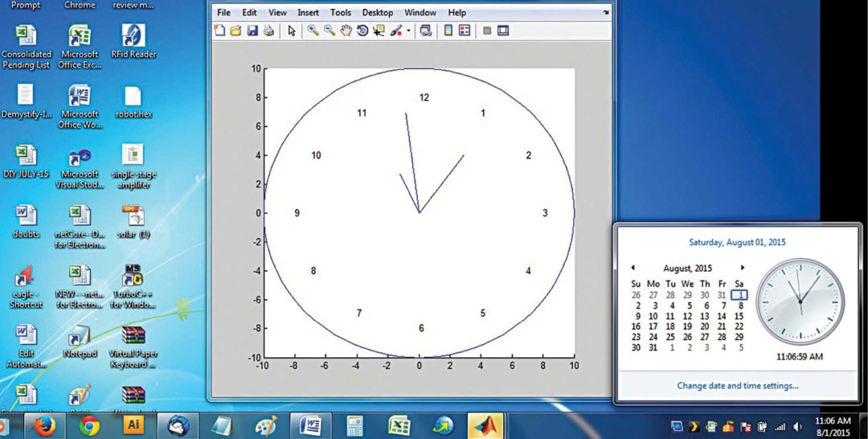Click Change date and time settings link
This screenshot has width=868, height=439.
pos(737,386)
